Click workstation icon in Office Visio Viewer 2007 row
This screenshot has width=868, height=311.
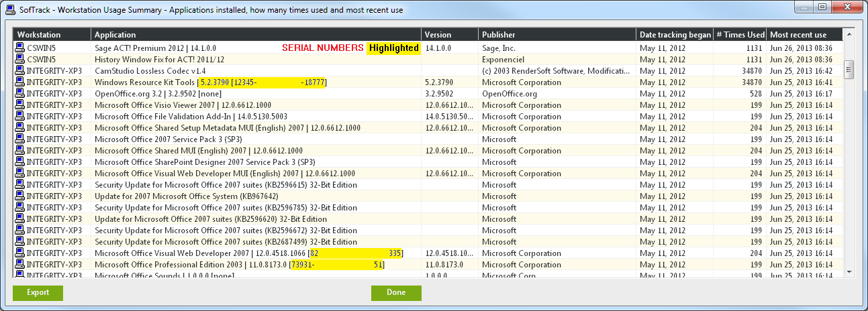pyautogui.click(x=19, y=105)
